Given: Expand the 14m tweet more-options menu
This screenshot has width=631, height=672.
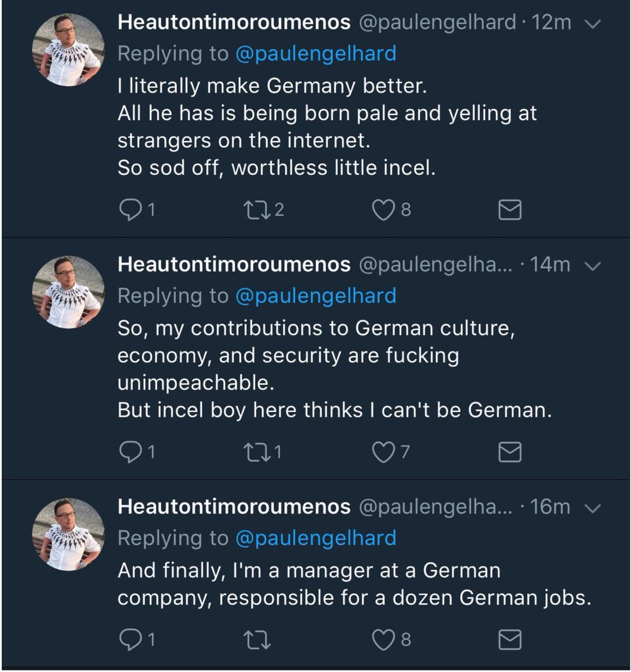Looking at the screenshot, I should pyautogui.click(x=593, y=266).
